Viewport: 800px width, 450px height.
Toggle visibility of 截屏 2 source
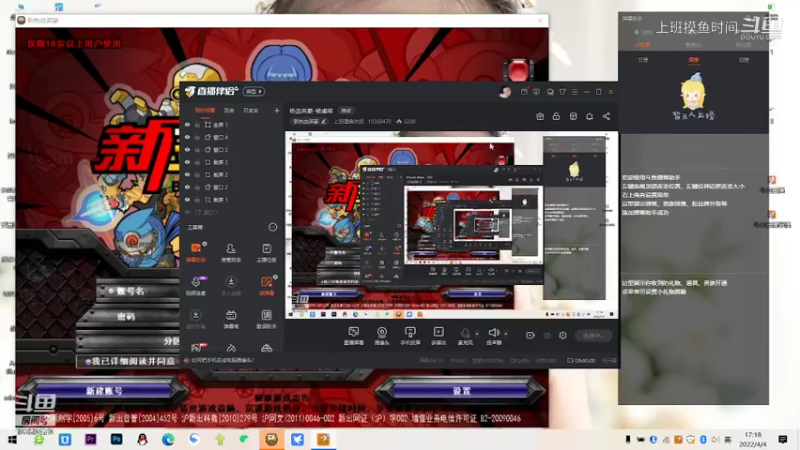187,174
